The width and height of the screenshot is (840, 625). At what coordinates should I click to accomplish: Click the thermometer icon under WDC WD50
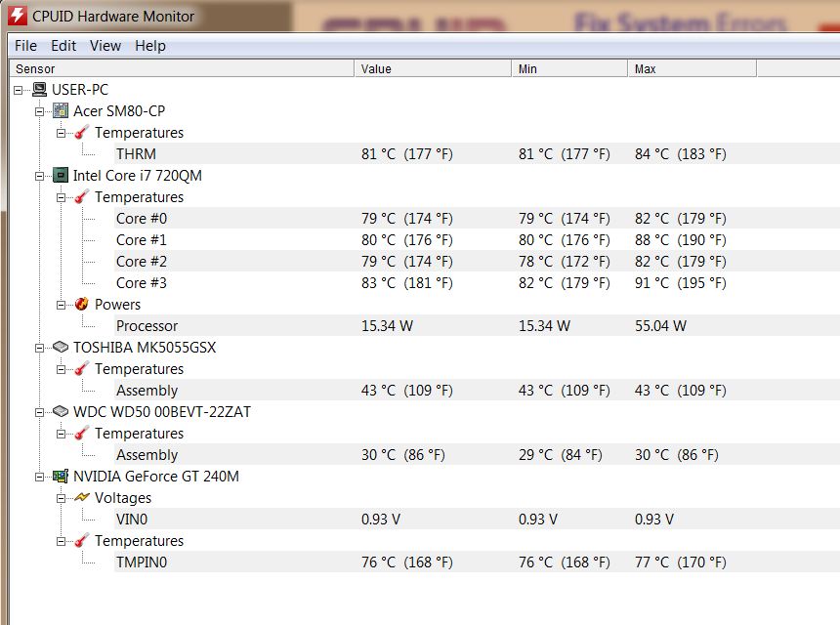82,434
